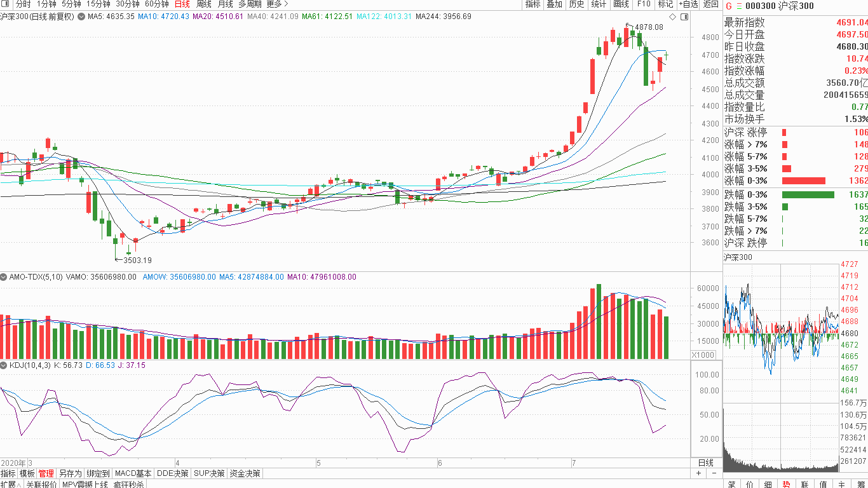Select the 细 tab in right panel

pyautogui.click(x=768, y=484)
